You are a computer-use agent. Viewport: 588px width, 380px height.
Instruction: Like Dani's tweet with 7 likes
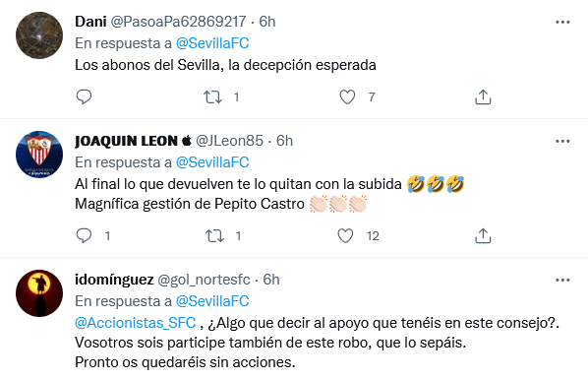[x=347, y=97]
